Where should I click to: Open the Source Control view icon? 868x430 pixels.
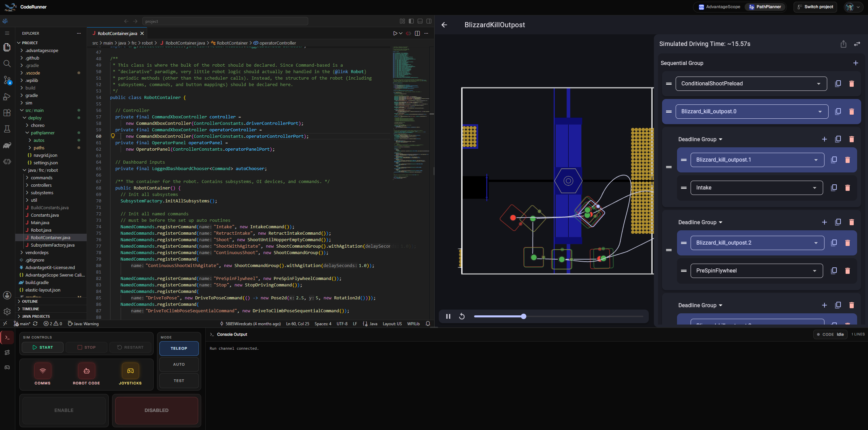tap(7, 80)
